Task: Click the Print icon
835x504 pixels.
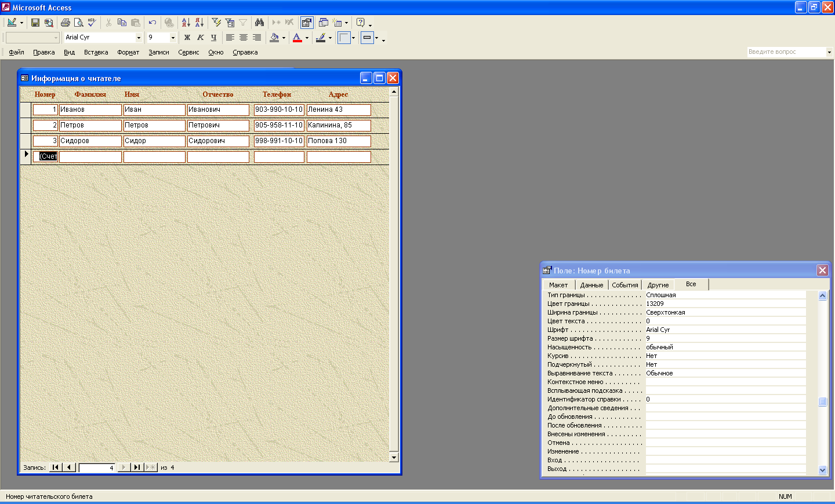Action: pos(66,23)
